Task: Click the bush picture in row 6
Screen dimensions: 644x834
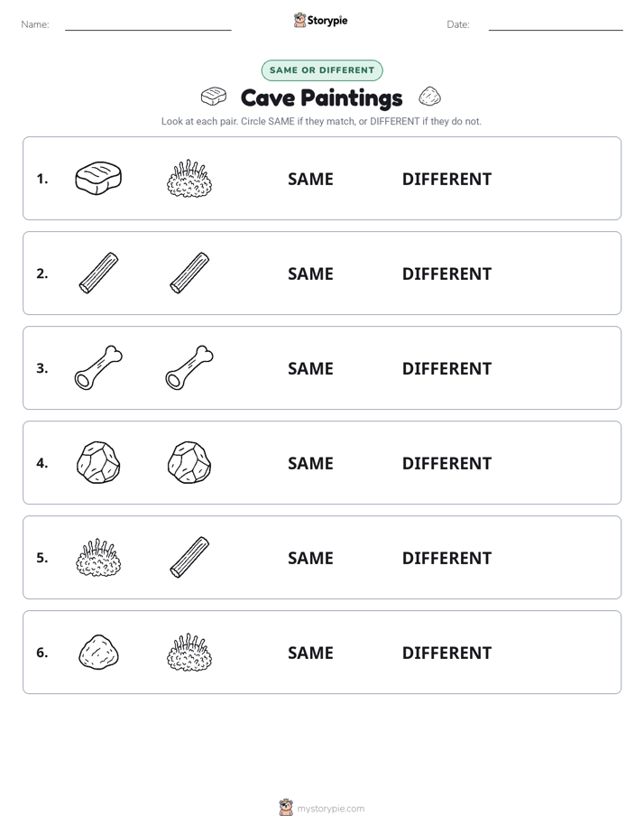Action: point(189,652)
